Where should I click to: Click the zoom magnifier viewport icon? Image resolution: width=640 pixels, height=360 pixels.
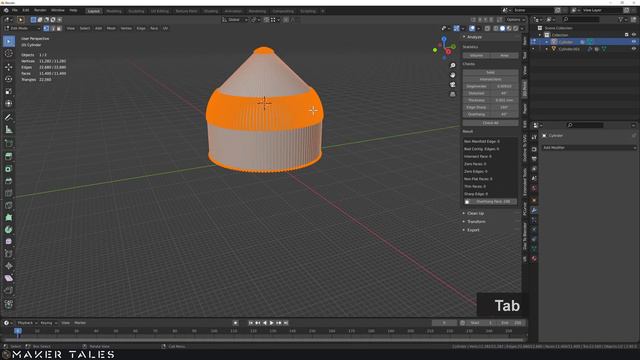click(x=452, y=65)
